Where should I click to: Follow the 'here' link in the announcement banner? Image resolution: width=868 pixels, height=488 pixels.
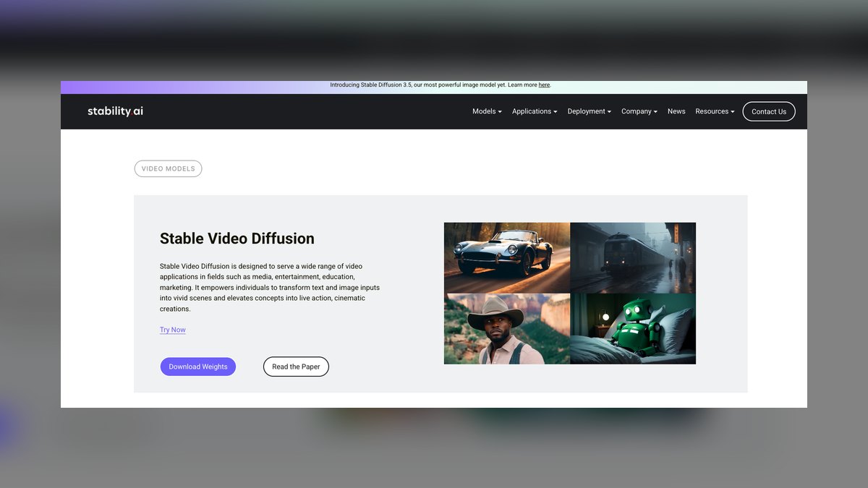(x=544, y=85)
